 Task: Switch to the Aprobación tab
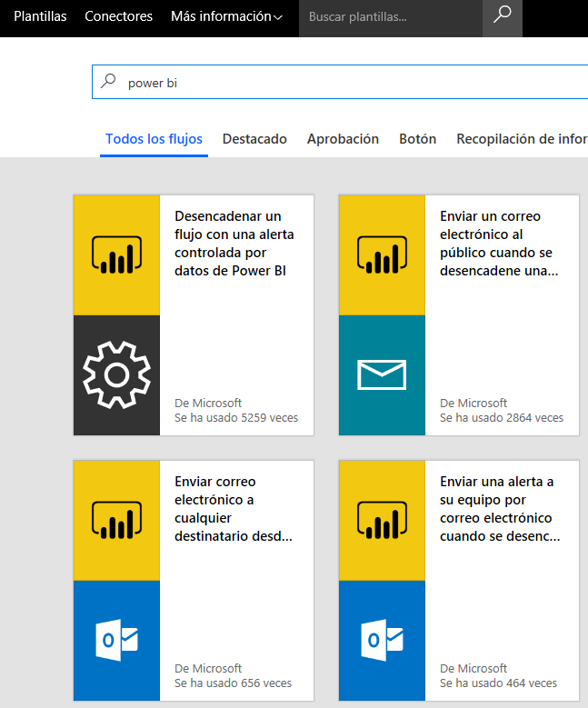tap(343, 139)
